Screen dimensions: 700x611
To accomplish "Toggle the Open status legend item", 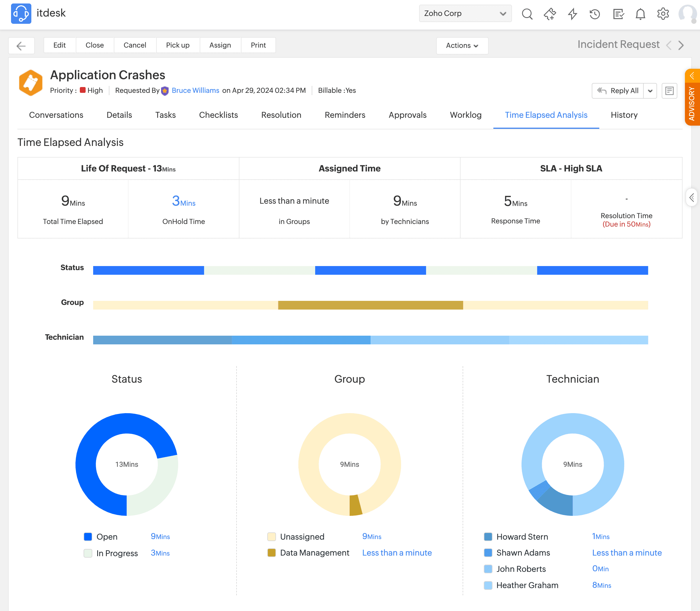I will 107,537.
